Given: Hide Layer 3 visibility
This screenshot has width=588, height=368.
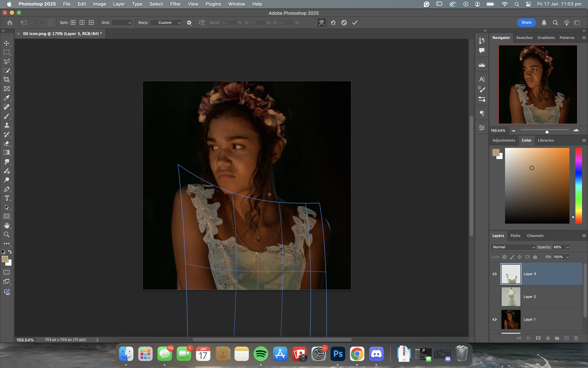Looking at the screenshot, I should (494, 274).
